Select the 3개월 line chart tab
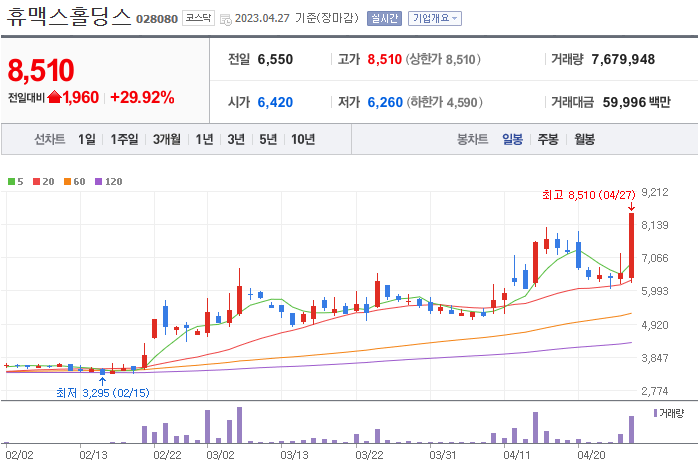This screenshot has width=698, height=471. (x=166, y=139)
